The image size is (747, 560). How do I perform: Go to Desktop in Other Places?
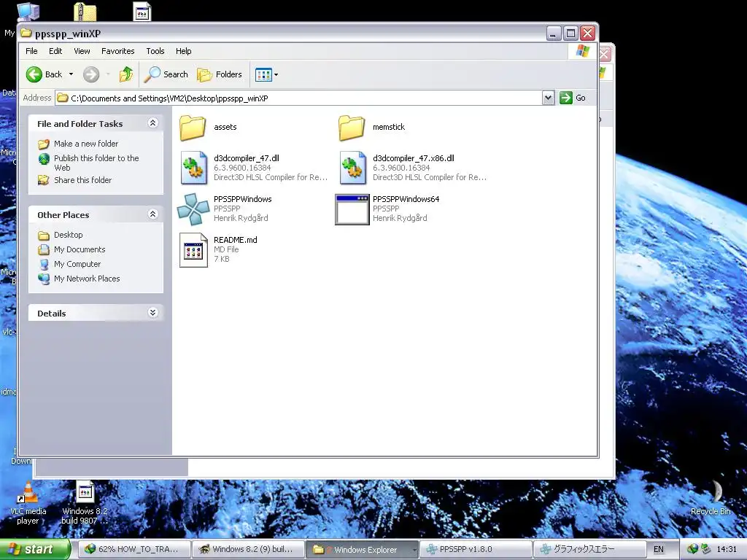(68, 235)
